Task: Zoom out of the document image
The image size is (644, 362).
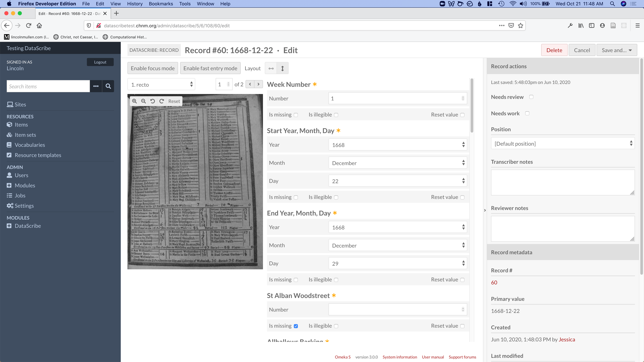Action: 144,101
